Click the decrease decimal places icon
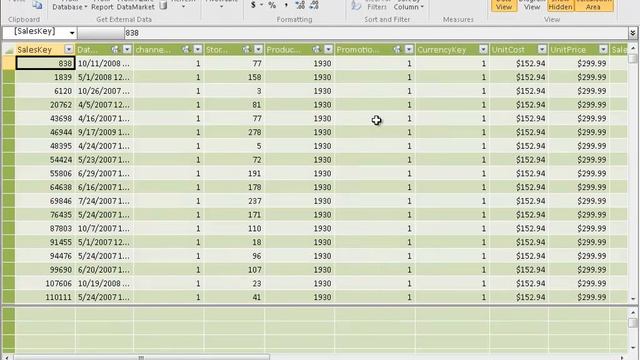Image resolution: width=640 pixels, height=360 pixels. coord(314,5)
